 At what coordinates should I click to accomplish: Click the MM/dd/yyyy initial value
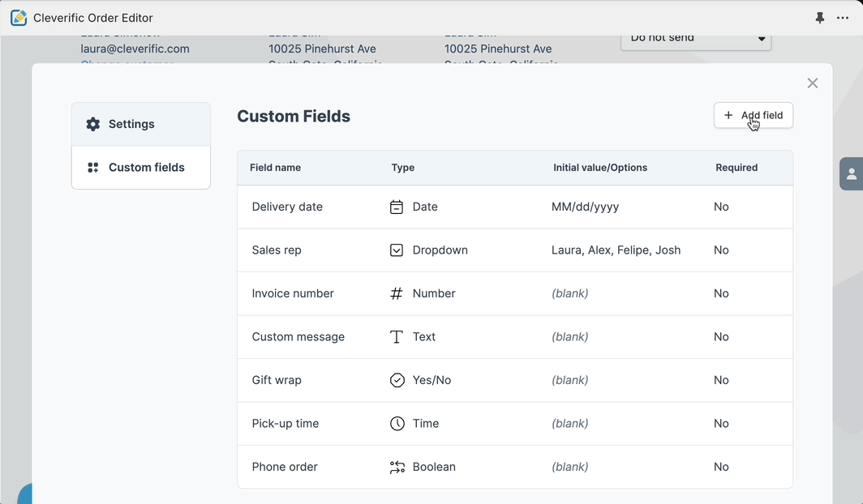[x=585, y=207]
